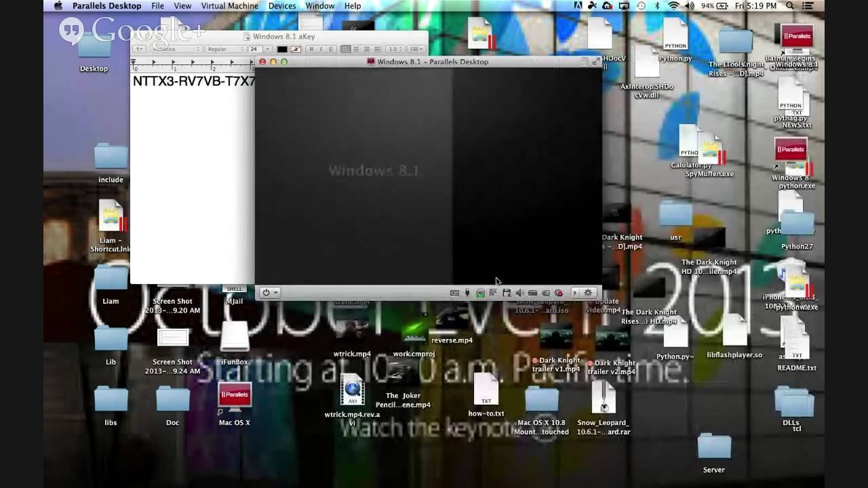Open the 1.0 line spacing dropdown in TextEdit
The image size is (868, 488).
click(x=395, y=49)
